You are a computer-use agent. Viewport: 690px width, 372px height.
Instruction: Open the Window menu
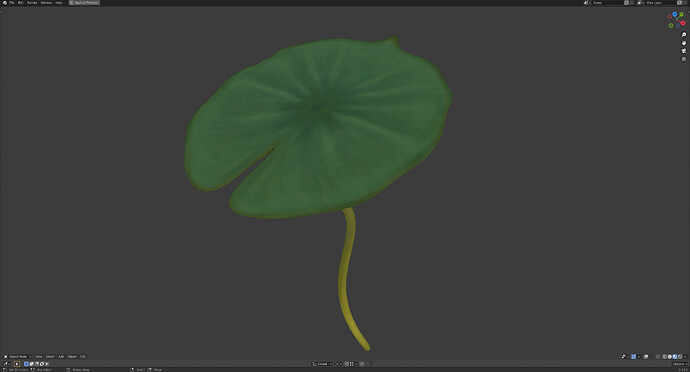tap(46, 3)
